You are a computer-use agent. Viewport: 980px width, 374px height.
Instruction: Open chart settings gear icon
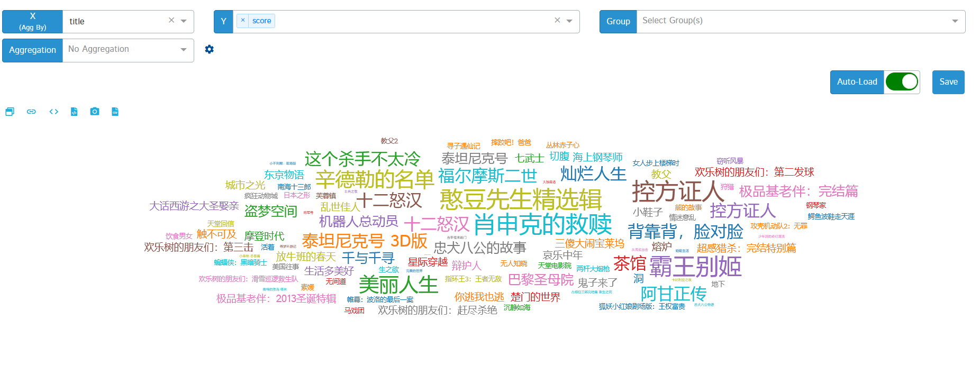pos(210,49)
